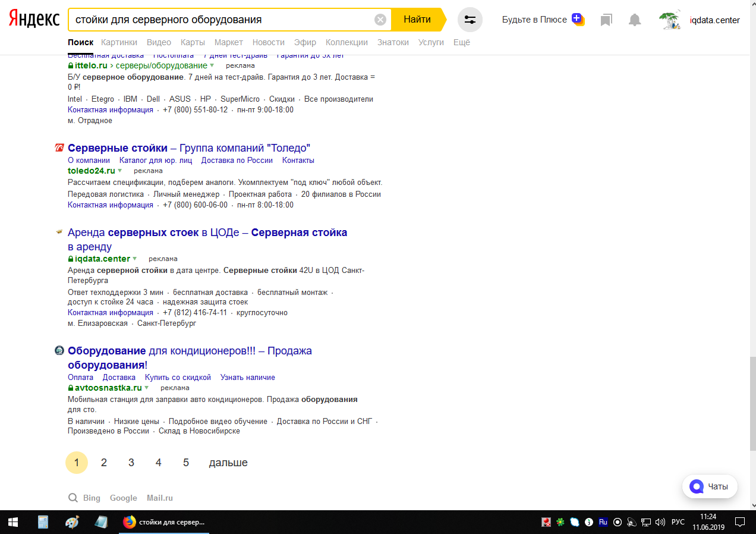
Task: Open the Ещё more-services menu
Action: click(x=462, y=42)
